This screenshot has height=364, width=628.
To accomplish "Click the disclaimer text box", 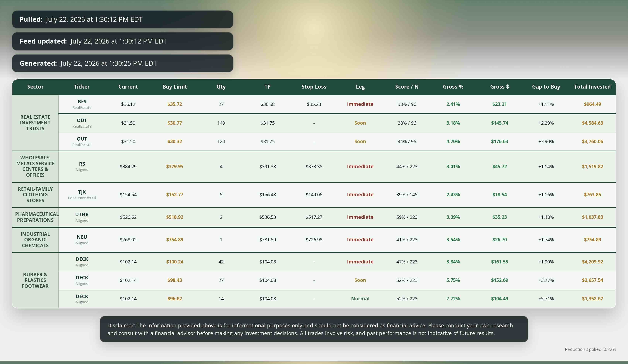I will [x=314, y=329].
